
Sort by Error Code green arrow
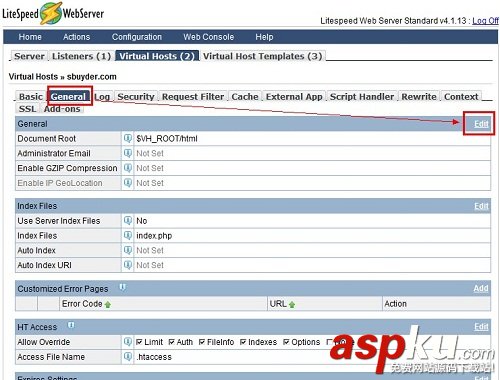[x=108, y=304]
